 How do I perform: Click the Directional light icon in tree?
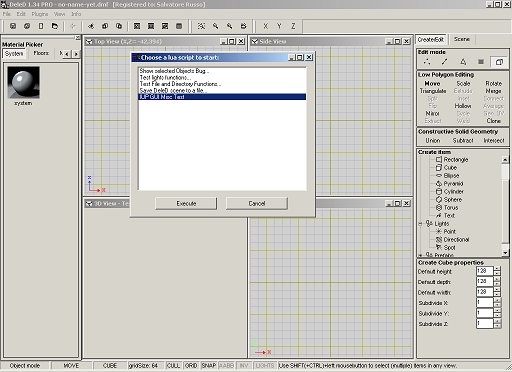(439, 240)
